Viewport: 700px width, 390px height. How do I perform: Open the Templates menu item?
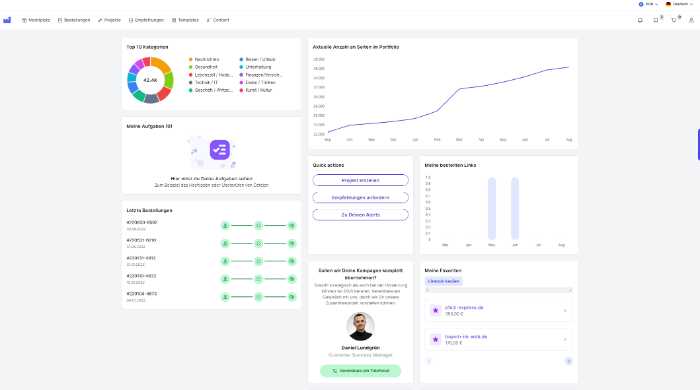(185, 20)
